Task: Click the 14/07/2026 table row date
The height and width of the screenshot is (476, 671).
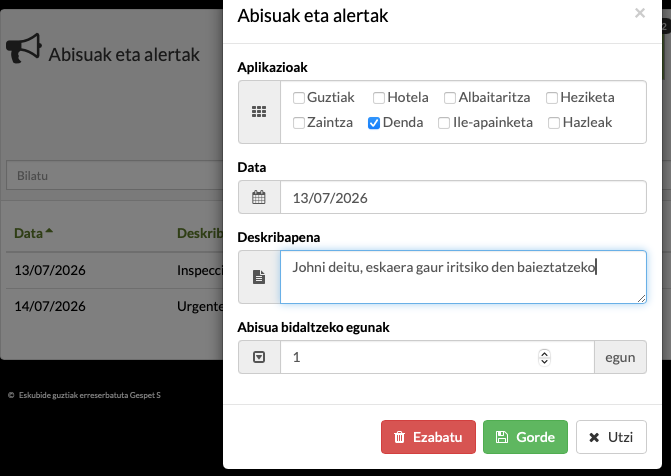Action: (50, 306)
